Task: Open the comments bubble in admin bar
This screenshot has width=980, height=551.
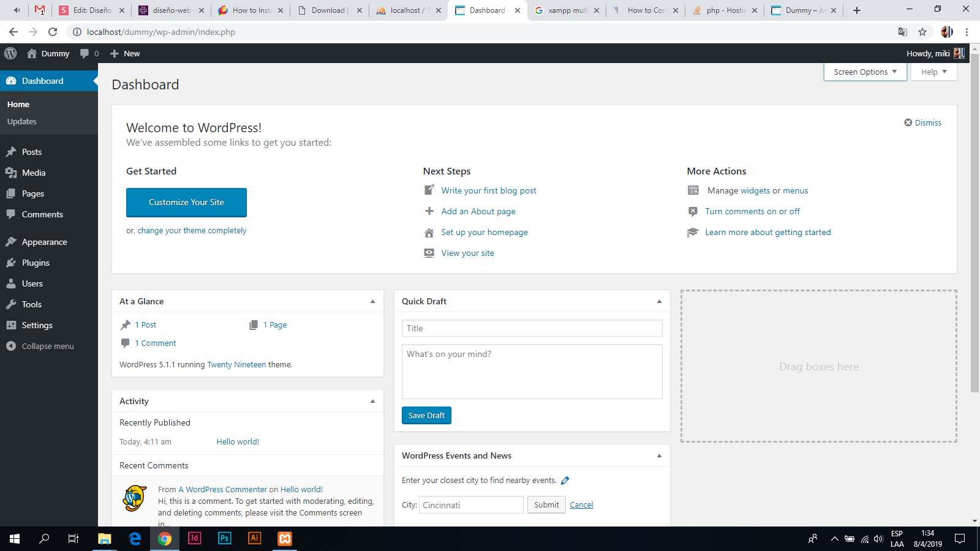Action: tap(85, 53)
